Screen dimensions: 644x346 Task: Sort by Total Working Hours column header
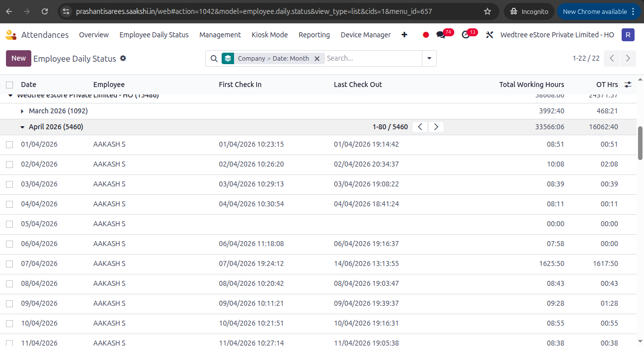tap(532, 85)
